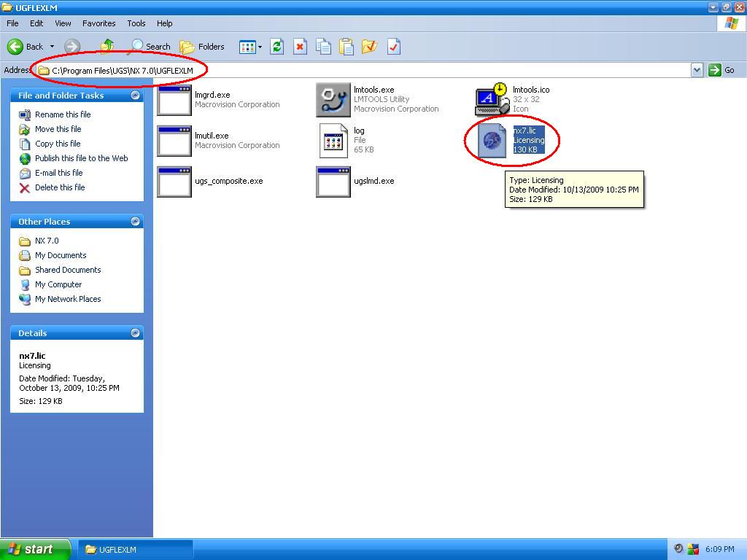Click the Windows Start button
This screenshot has height=560, width=747.
tap(35, 550)
